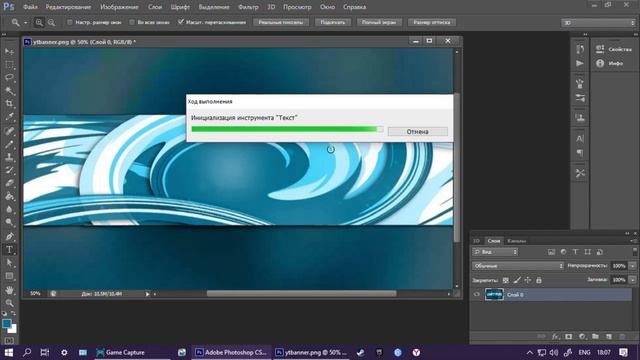This screenshot has height=360, width=640.
Task: Select the Type tool in toolbar
Action: (9, 249)
